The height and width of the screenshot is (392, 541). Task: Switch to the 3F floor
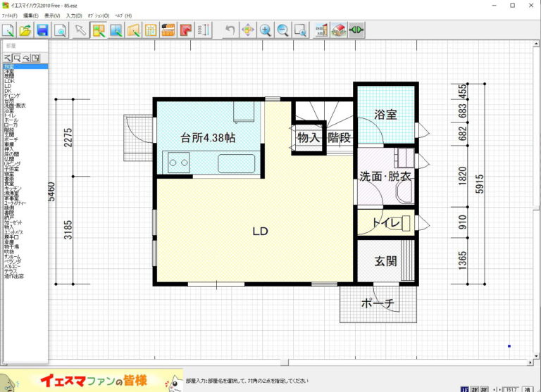coord(485,388)
